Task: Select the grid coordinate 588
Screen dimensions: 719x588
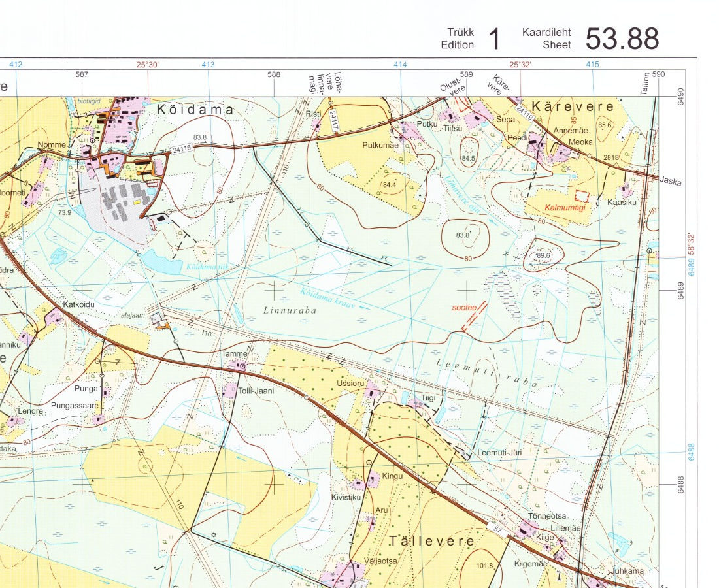Action: pos(274,74)
